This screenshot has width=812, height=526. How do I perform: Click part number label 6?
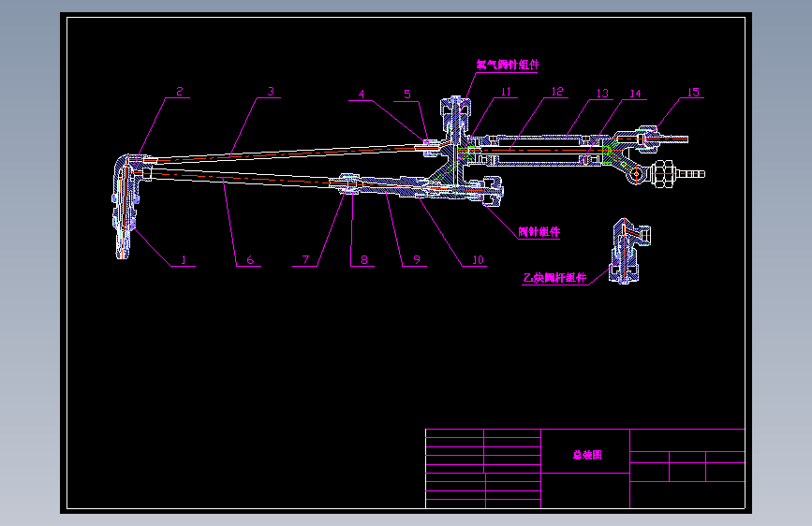click(x=250, y=260)
